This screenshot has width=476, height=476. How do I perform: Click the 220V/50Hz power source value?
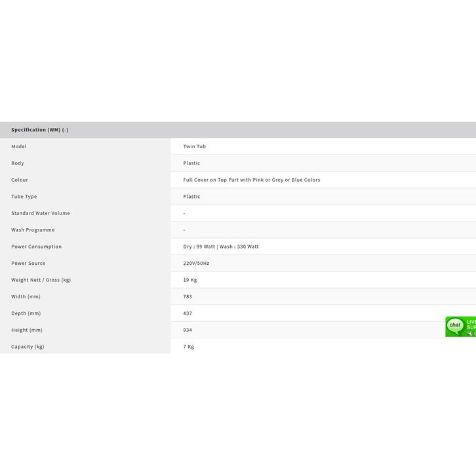197,264
